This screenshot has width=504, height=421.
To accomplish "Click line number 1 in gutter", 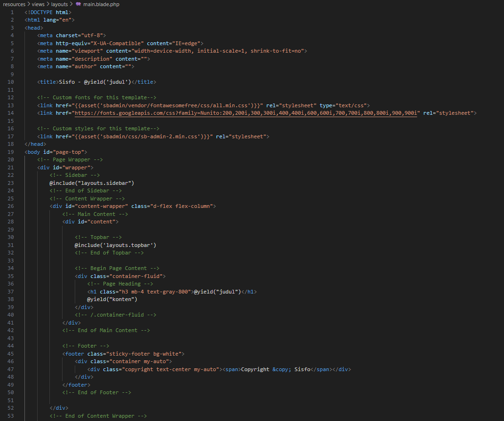I will (x=12, y=12).
